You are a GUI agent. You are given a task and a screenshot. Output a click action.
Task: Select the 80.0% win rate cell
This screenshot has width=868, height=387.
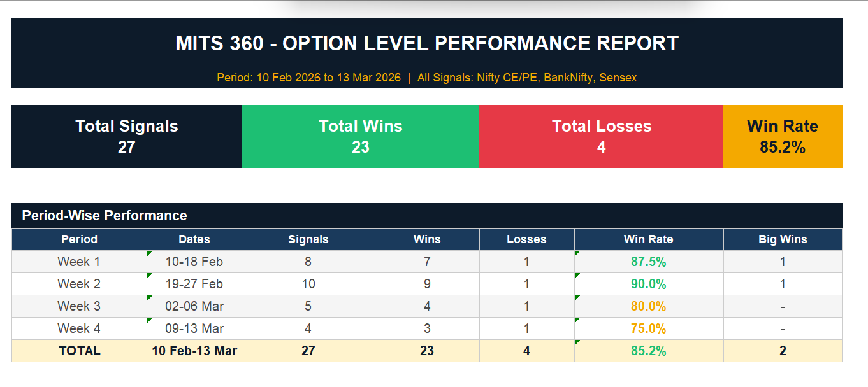point(648,306)
